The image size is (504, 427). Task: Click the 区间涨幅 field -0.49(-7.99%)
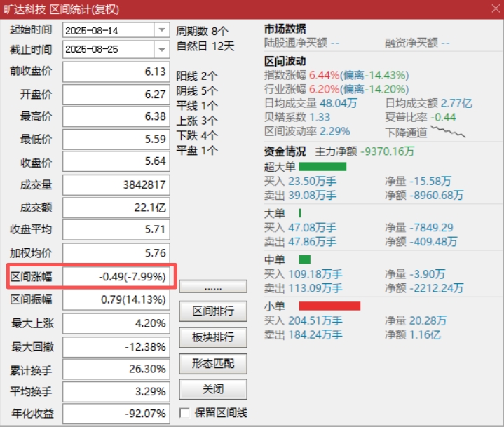(116, 276)
